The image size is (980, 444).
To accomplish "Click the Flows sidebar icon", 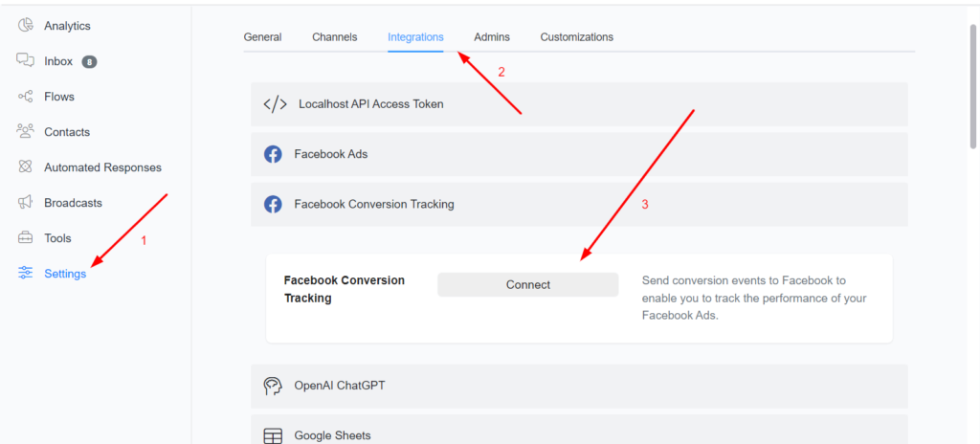I will click(26, 97).
